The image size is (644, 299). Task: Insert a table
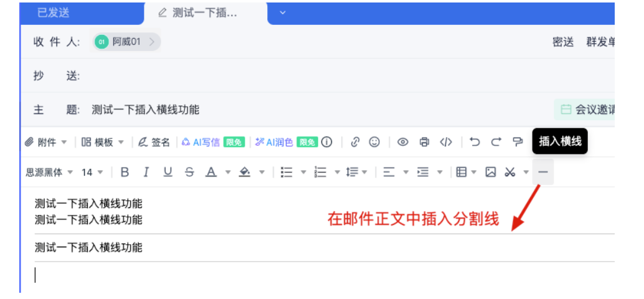coord(462,172)
